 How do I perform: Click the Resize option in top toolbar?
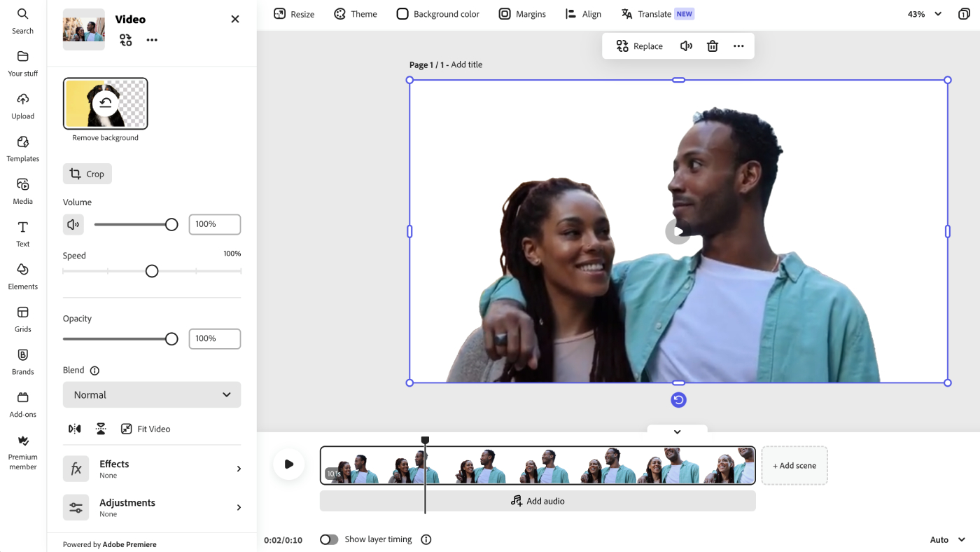point(294,14)
